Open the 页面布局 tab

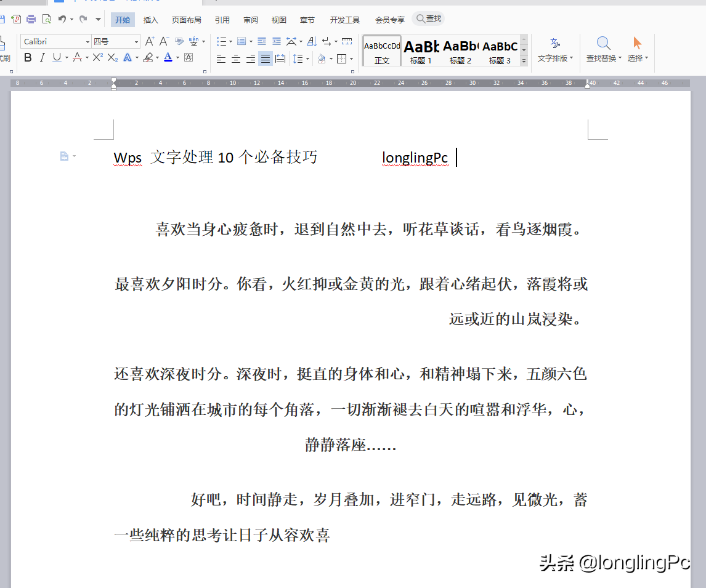point(187,20)
